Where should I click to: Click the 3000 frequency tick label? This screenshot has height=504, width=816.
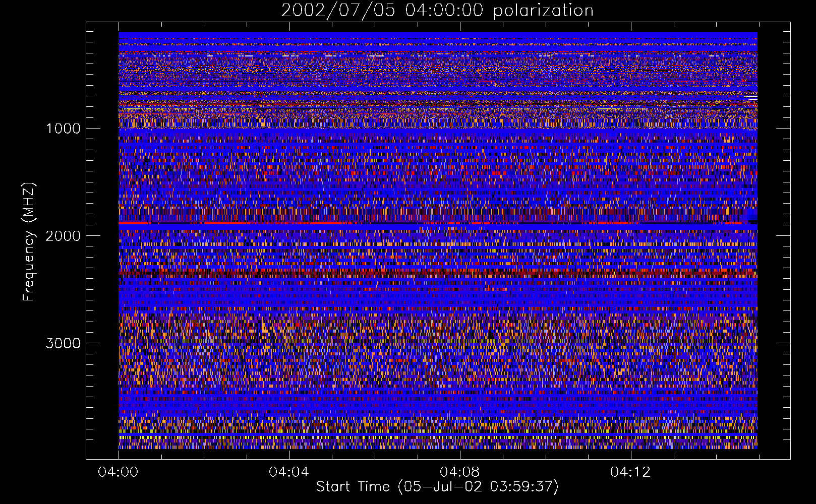pyautogui.click(x=63, y=343)
